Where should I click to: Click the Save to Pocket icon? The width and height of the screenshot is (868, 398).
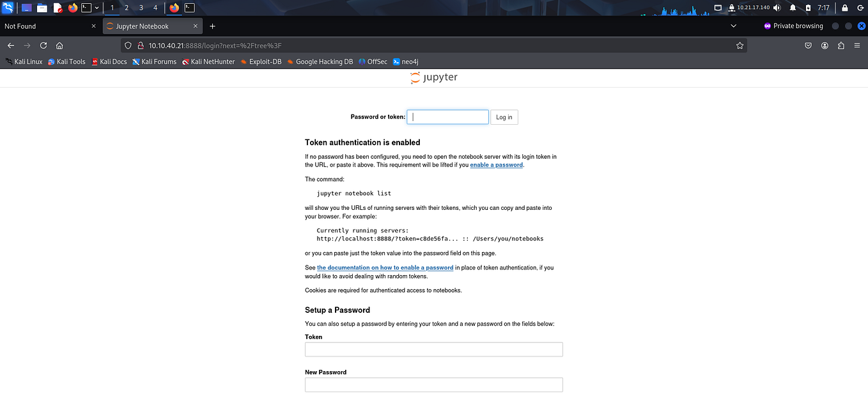point(808,45)
